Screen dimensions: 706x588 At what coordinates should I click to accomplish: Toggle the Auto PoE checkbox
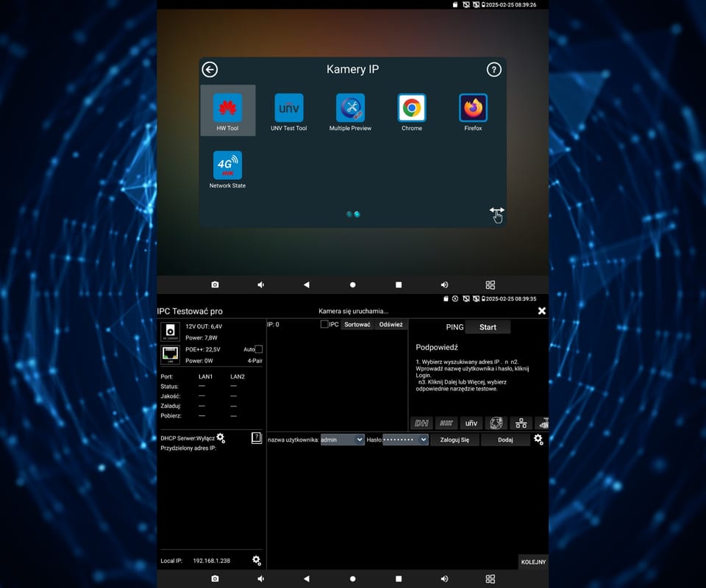(258, 349)
